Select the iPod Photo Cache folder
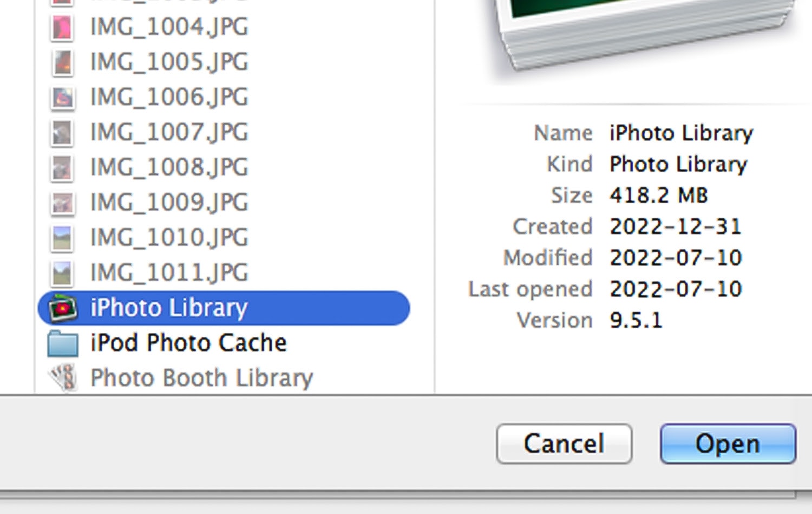The image size is (812, 514). tap(188, 342)
